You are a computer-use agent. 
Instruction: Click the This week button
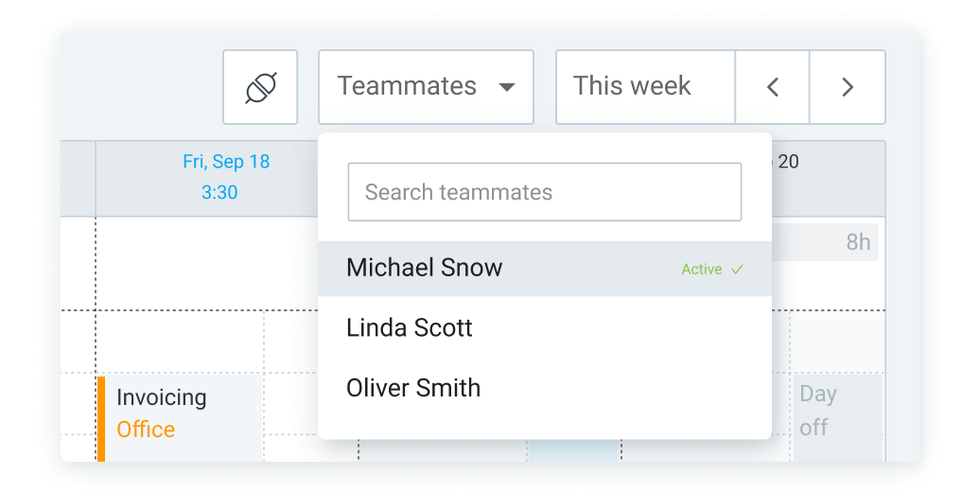tap(645, 87)
